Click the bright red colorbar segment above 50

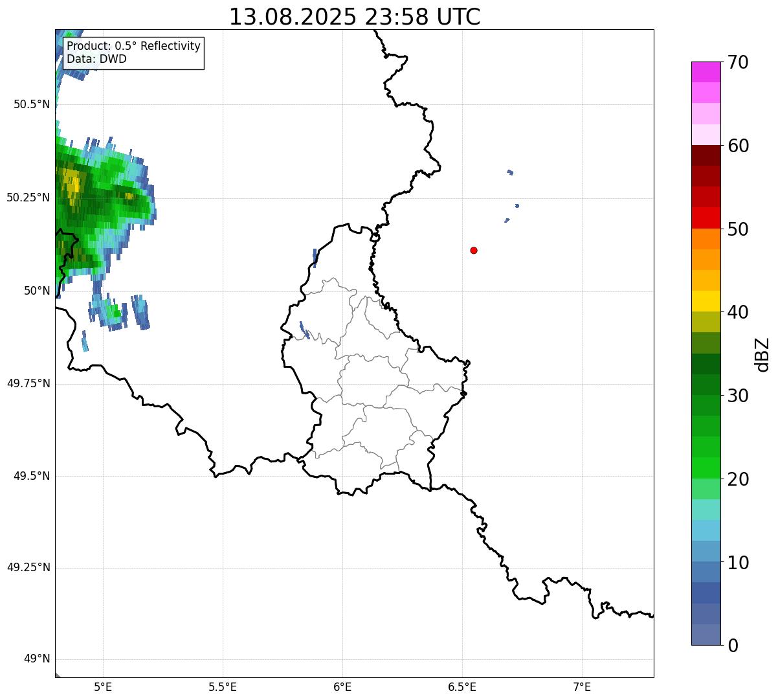coord(706,218)
